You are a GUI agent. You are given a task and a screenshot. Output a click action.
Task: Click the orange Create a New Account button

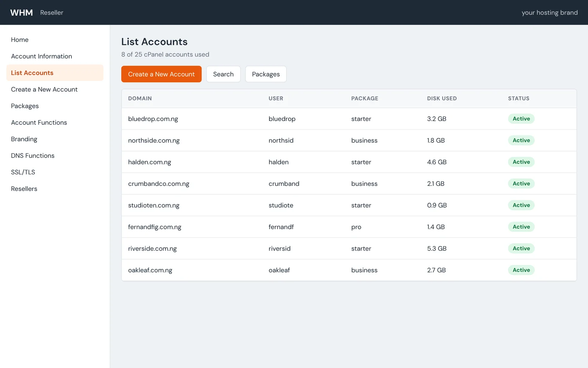161,74
